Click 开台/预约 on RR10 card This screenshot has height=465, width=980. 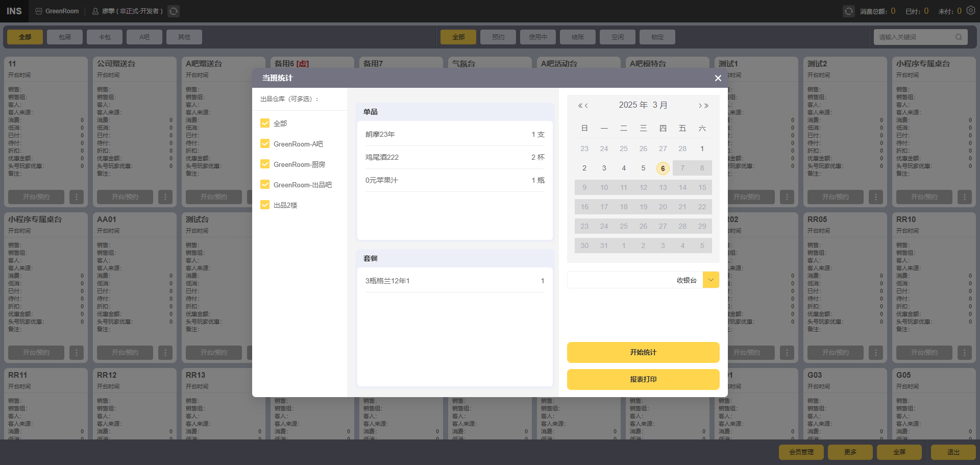(x=924, y=353)
